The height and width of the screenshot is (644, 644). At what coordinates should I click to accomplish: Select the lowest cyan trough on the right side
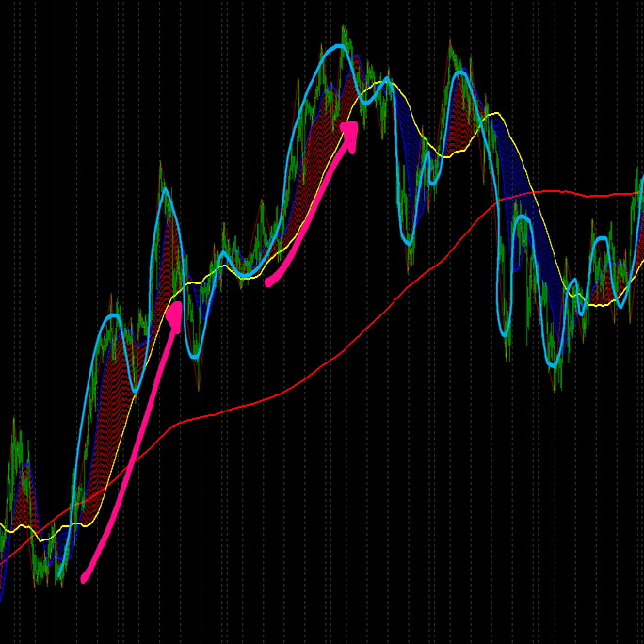click(554, 364)
